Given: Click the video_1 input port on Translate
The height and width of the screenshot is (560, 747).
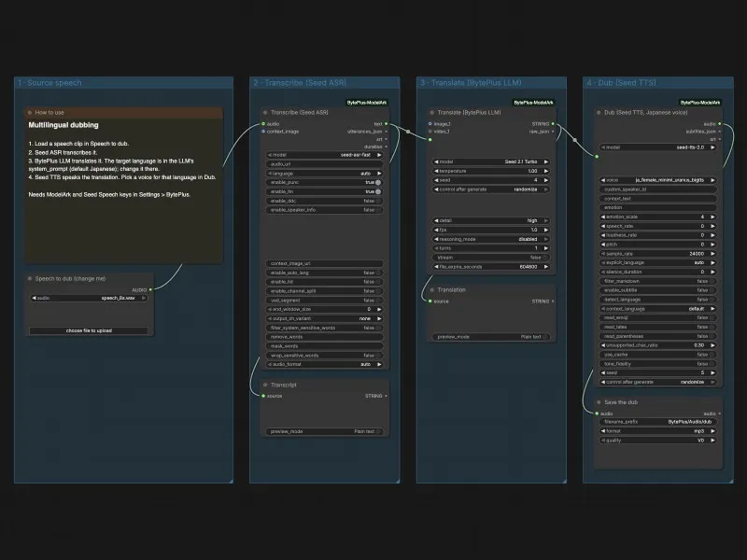Looking at the screenshot, I should (x=430, y=132).
